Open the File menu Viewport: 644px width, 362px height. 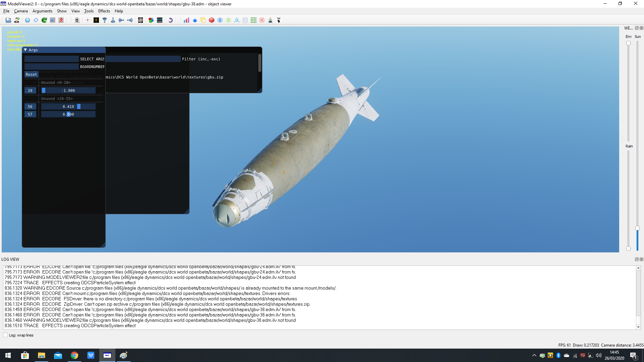pyautogui.click(x=6, y=11)
